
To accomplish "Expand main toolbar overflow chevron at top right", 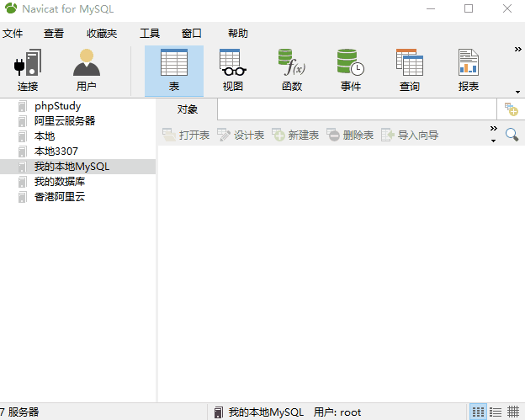I will pos(517,50).
